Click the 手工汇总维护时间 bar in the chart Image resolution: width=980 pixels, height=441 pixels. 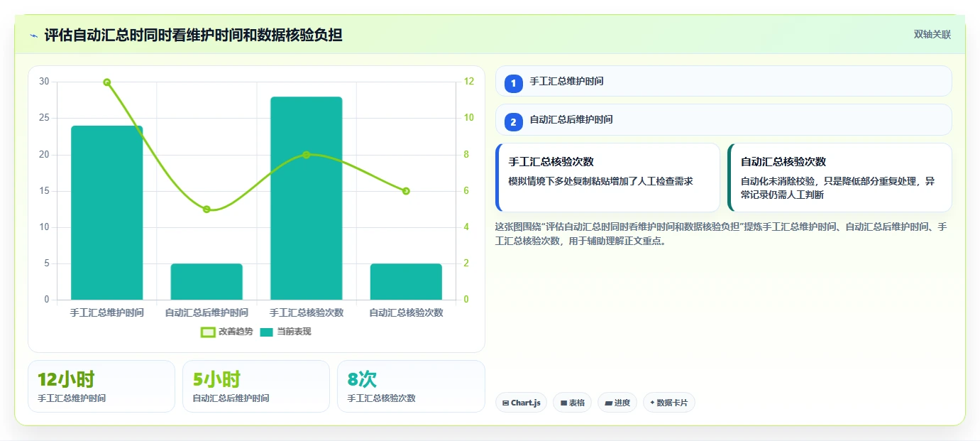click(x=107, y=213)
